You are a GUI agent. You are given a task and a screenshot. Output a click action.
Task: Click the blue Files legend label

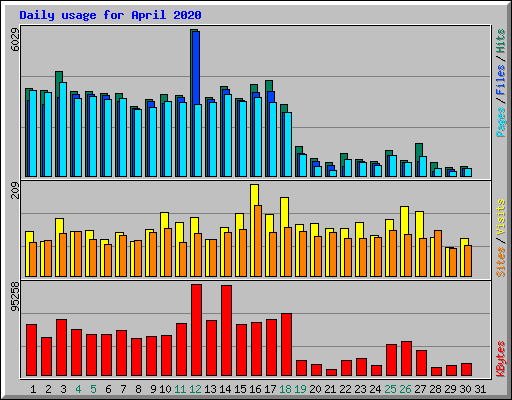500,79
